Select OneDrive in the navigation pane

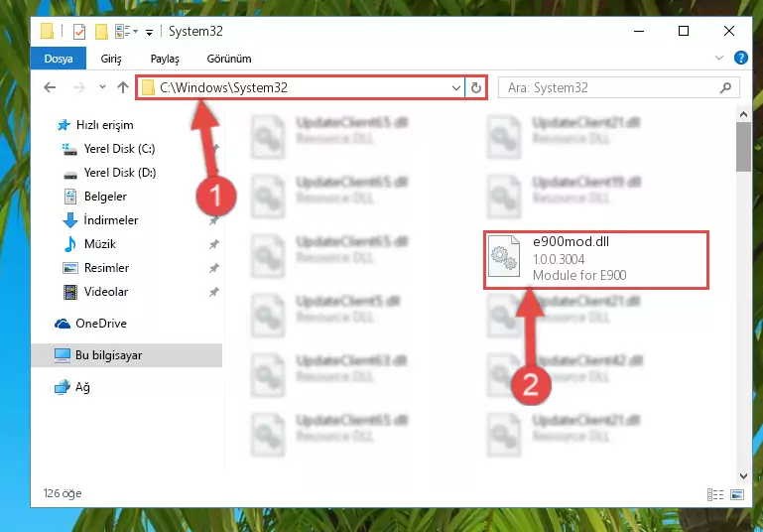[101, 324]
